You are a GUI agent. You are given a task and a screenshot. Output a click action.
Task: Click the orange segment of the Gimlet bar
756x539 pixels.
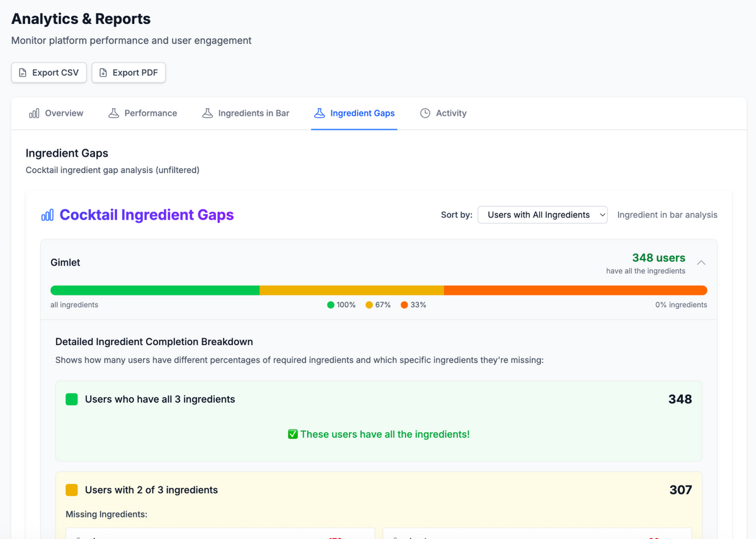(x=576, y=290)
